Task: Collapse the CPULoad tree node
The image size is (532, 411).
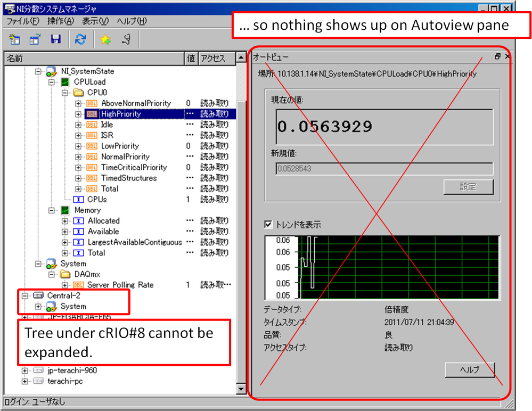Action: [52, 82]
